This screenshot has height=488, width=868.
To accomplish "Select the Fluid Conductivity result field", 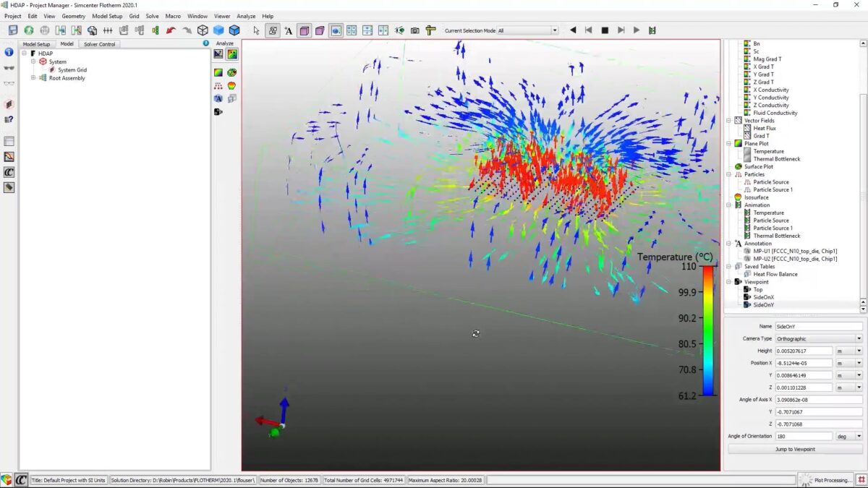I will (775, 113).
